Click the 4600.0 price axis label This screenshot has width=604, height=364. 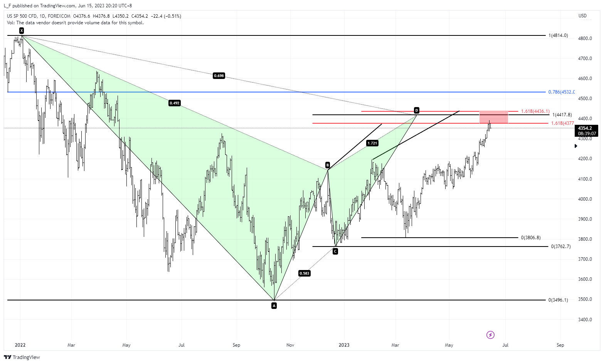(585, 79)
